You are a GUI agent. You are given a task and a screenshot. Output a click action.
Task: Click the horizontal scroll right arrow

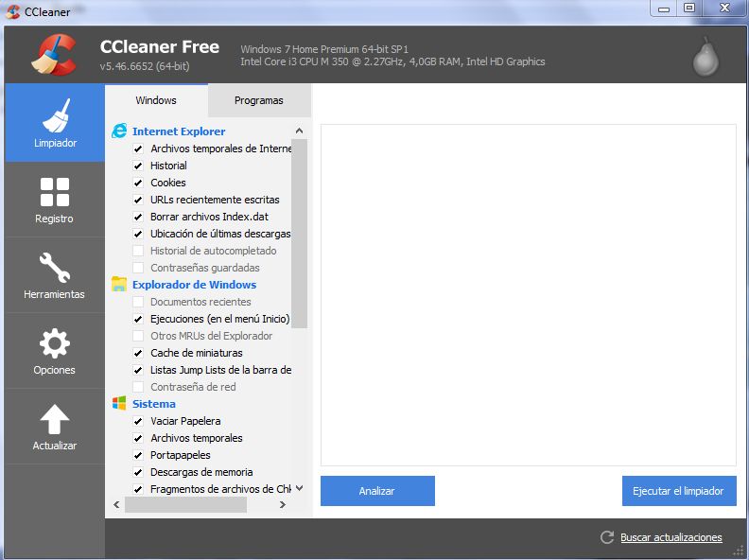[x=283, y=504]
